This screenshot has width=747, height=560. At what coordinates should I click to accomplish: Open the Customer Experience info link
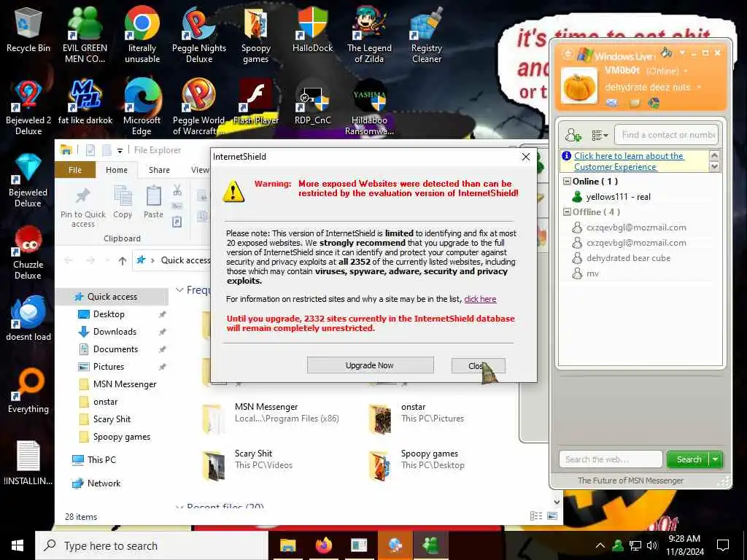click(x=628, y=161)
